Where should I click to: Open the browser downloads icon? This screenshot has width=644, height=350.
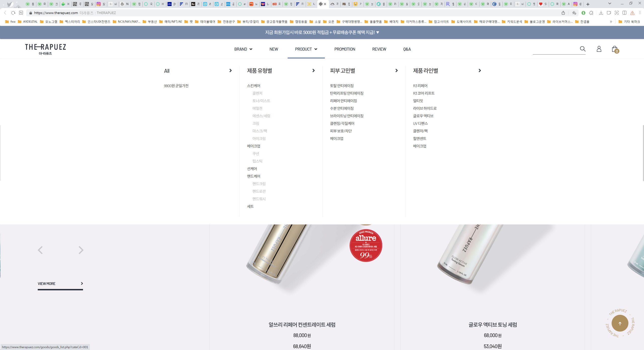click(601, 13)
